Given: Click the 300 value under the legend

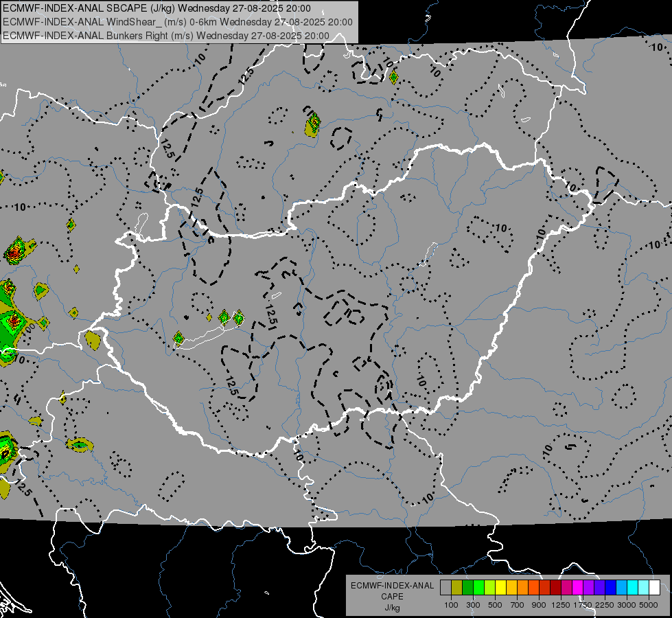Looking at the screenshot, I should point(473,605).
